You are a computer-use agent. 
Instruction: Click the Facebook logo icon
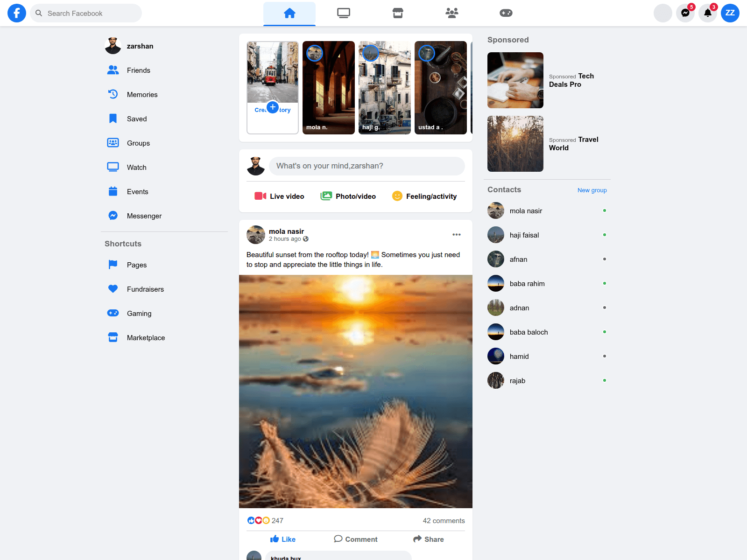(x=17, y=13)
